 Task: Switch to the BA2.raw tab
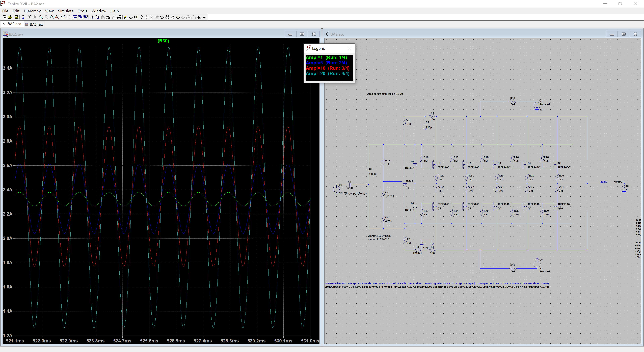[34, 24]
